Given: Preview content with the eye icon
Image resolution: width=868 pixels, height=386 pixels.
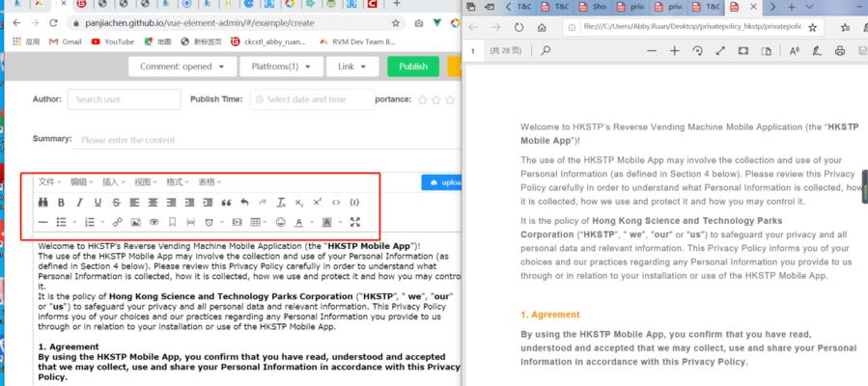Looking at the screenshot, I should point(154,222).
